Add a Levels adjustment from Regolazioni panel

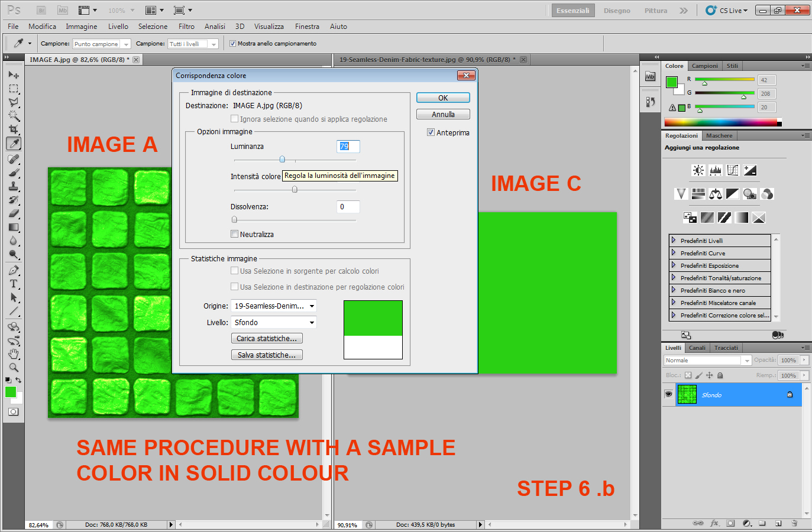coord(716,170)
